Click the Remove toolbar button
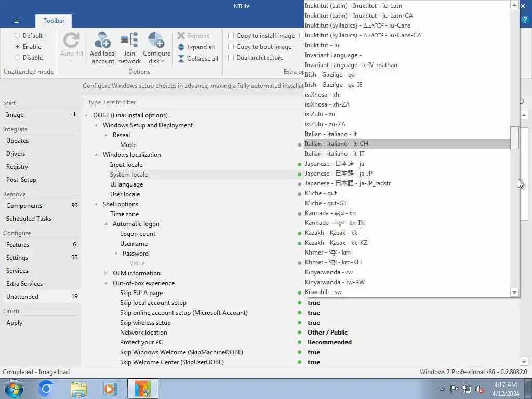The height and width of the screenshot is (399, 532). coord(193,36)
